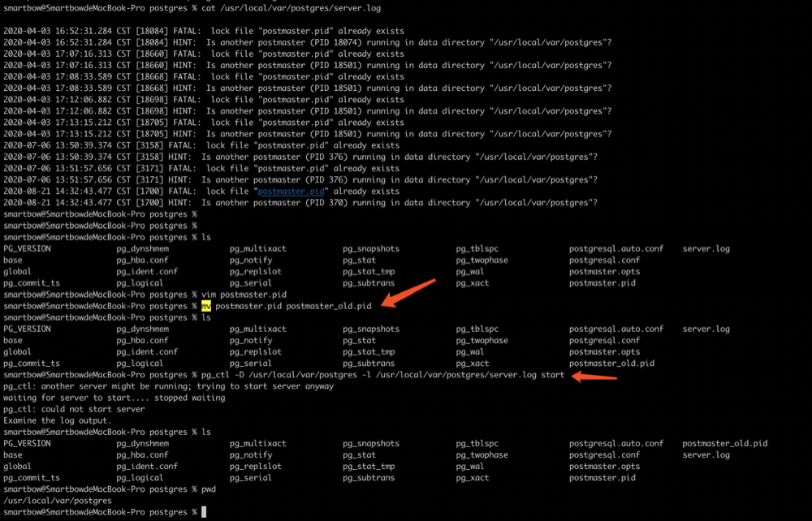
Task: Click the 17:07:16.313 [18660] HINT log line
Action: [x=308, y=65]
